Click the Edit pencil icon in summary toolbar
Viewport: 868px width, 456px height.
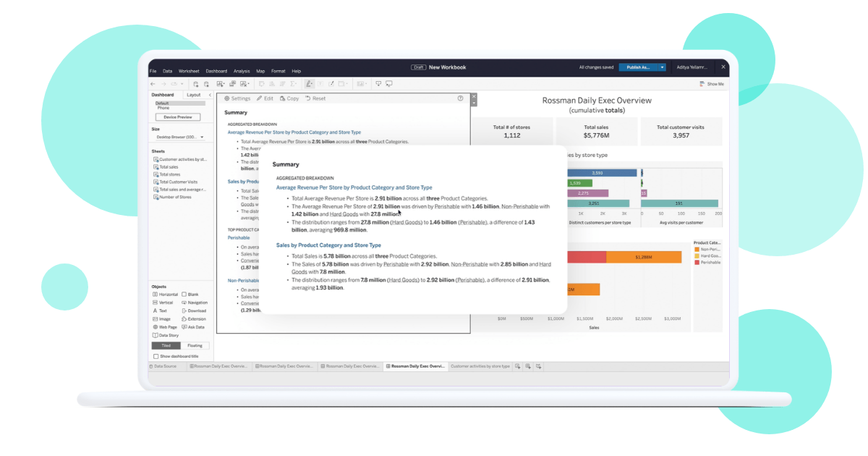(260, 98)
